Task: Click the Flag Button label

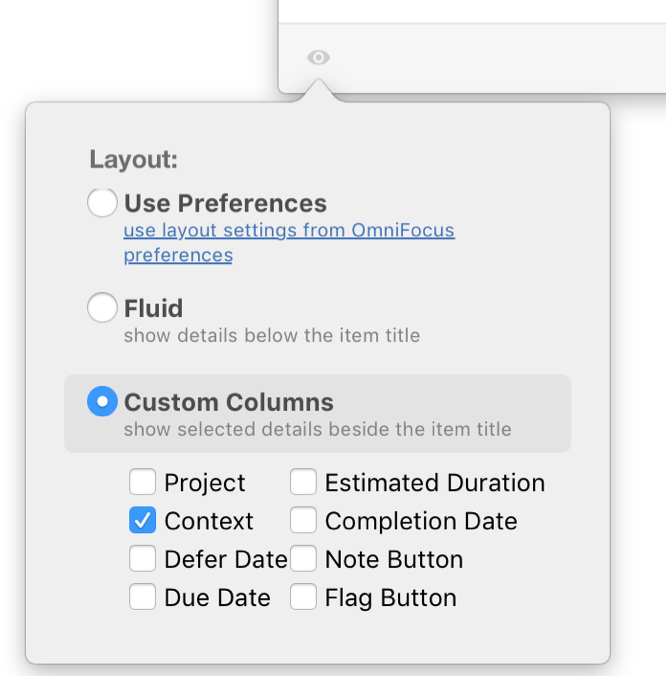Action: [x=390, y=598]
